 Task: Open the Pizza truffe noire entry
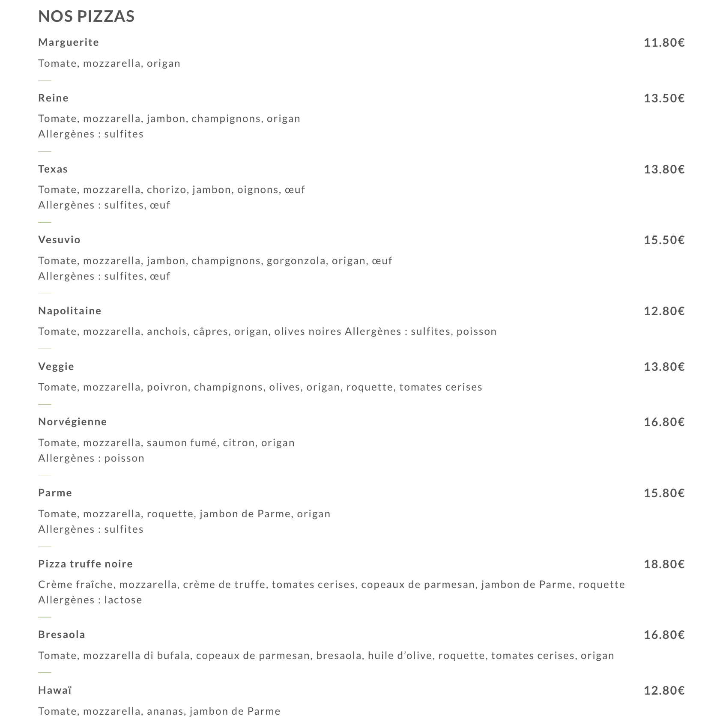pyautogui.click(x=85, y=564)
